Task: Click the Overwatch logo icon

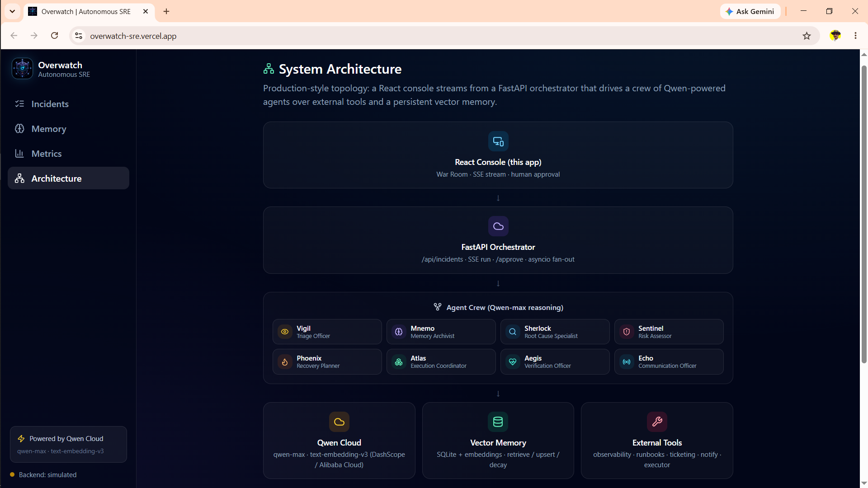Action: click(x=22, y=69)
